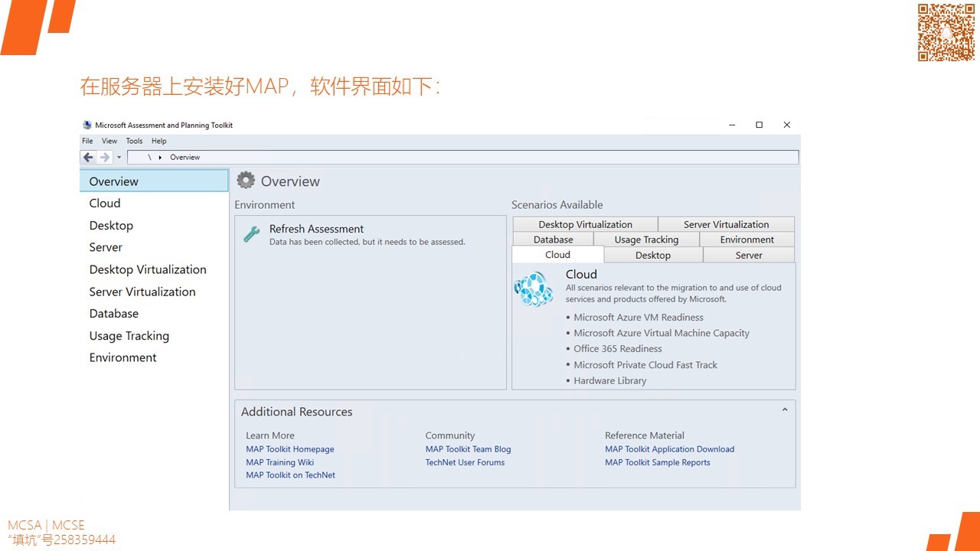Click the Community heading
The width and height of the screenshot is (980, 551).
(x=450, y=435)
